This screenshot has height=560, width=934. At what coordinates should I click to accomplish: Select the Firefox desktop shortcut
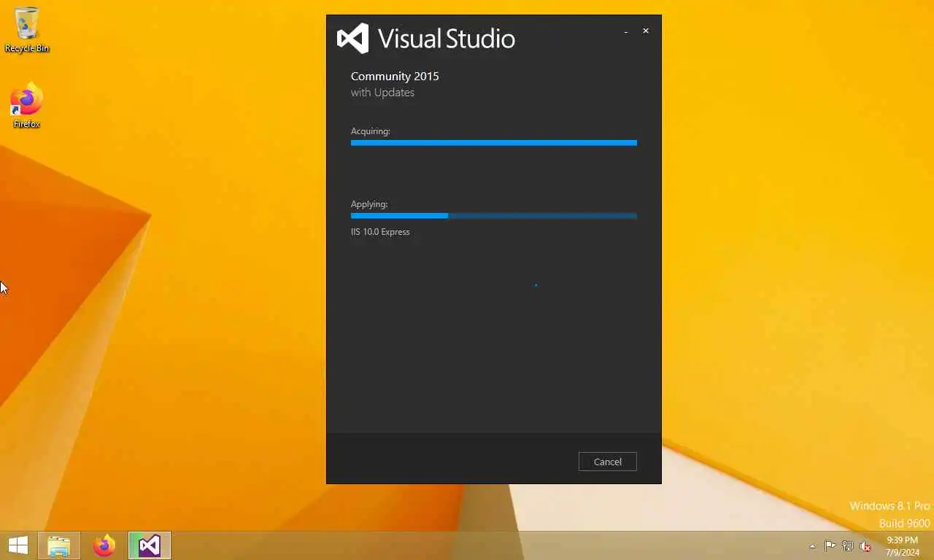[27, 106]
